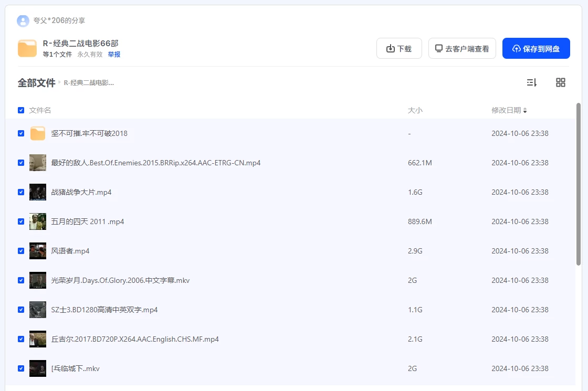
Task: Go to 全部文件 breadcrumb
Action: tap(36, 83)
